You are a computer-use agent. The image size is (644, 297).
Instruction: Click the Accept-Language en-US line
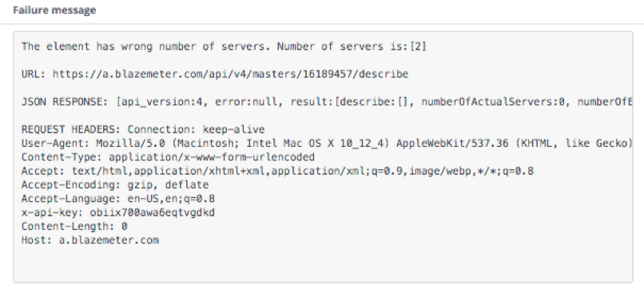point(118,199)
